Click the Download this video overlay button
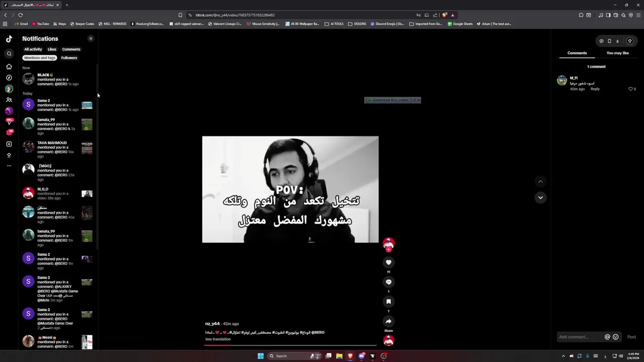 [389, 100]
